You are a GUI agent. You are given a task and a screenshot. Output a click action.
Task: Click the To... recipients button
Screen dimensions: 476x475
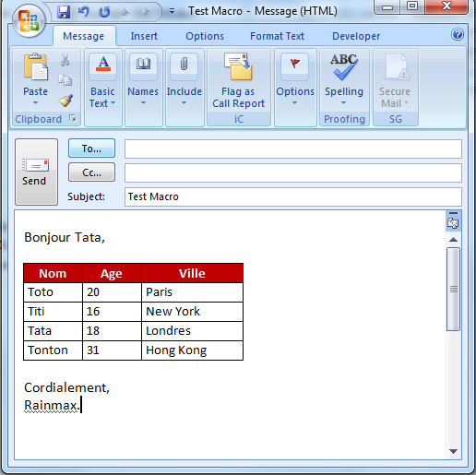click(x=91, y=148)
